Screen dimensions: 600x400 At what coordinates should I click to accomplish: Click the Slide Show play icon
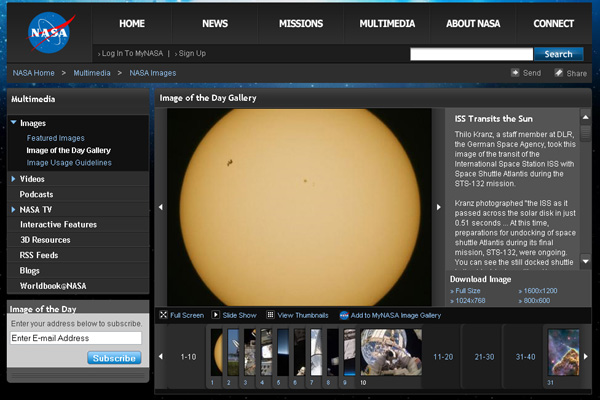(216, 315)
